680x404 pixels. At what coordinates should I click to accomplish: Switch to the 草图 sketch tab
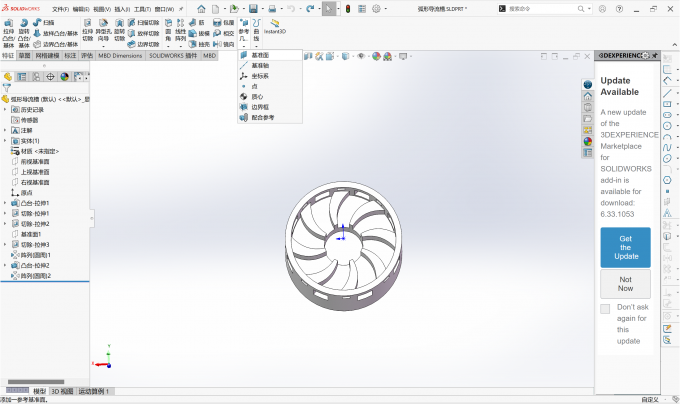(24, 55)
